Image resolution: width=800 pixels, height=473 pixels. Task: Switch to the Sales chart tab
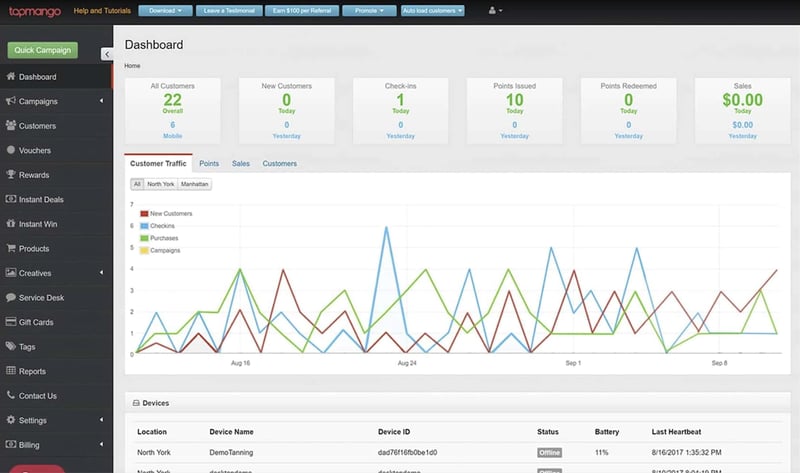coord(241,163)
